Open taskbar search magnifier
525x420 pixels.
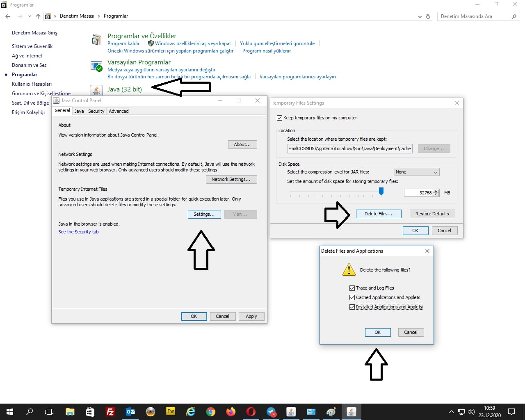click(30, 412)
